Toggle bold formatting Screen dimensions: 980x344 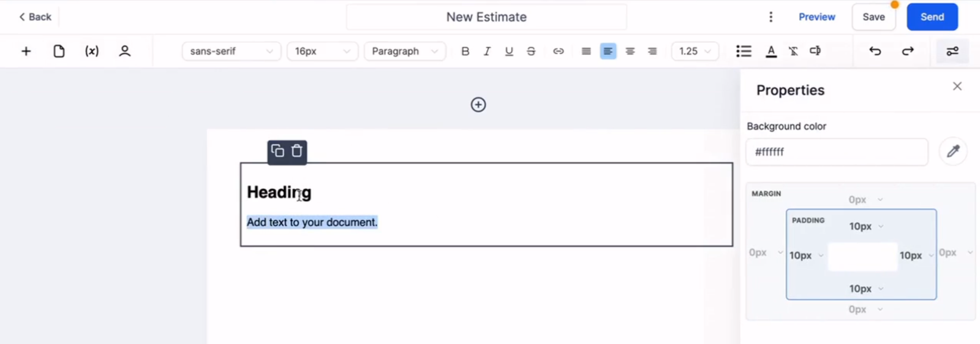466,52
